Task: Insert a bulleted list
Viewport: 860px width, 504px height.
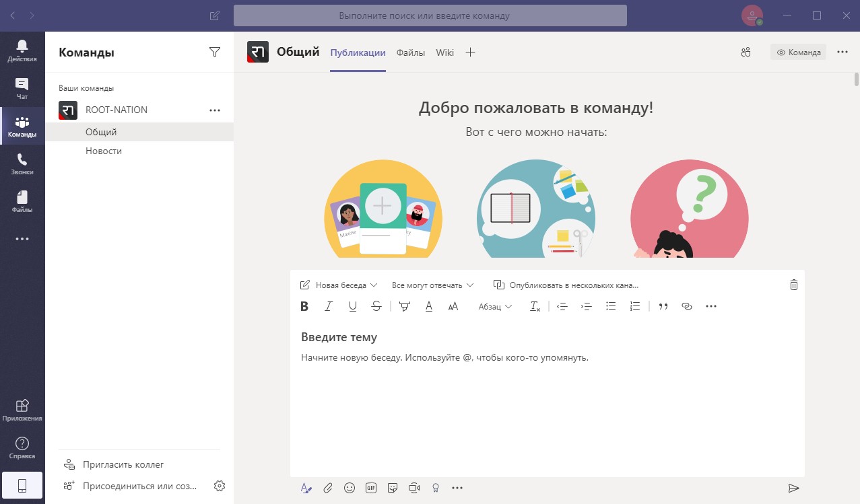Action: pyautogui.click(x=611, y=306)
